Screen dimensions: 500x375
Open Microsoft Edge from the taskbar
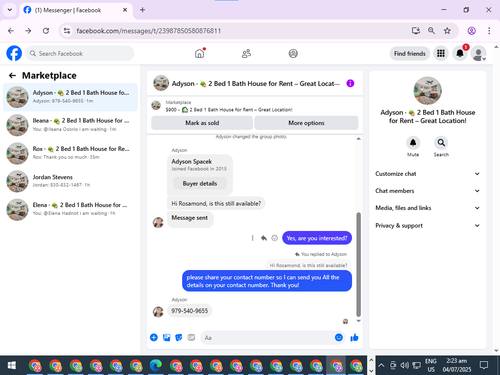(156, 365)
